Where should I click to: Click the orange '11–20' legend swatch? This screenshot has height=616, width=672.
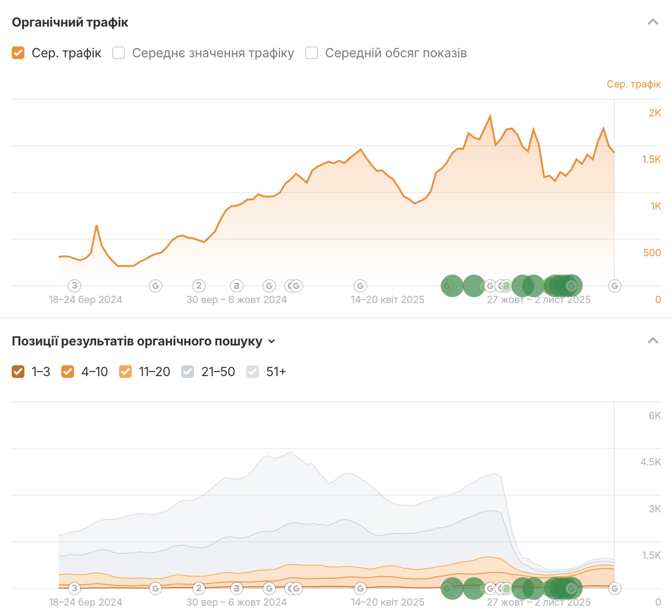click(x=125, y=372)
